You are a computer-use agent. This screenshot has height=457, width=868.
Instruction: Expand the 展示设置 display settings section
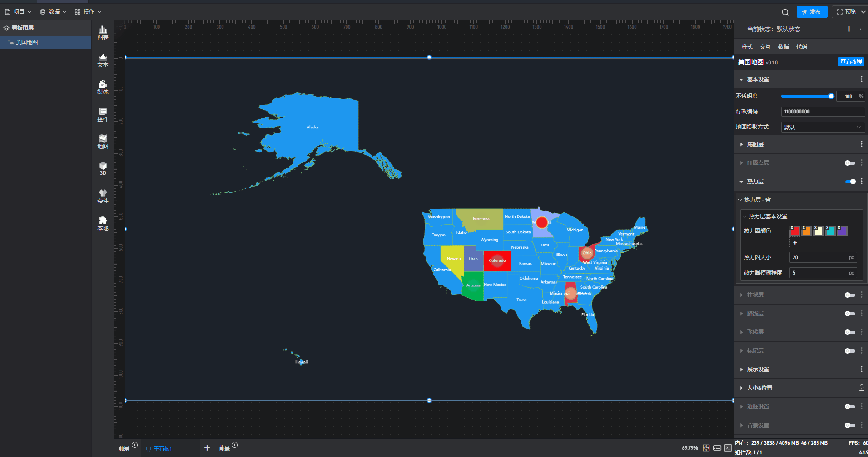(x=758, y=369)
